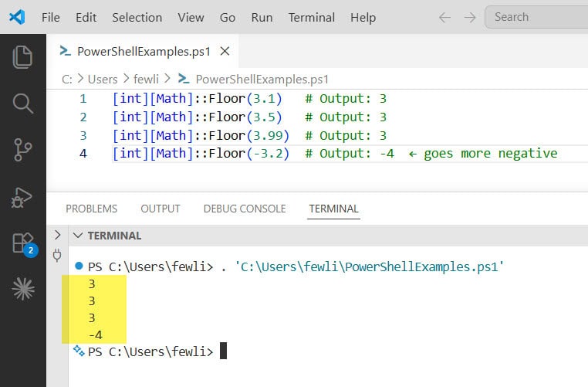Expand the chevron left of TERMINAL header
The width and height of the screenshot is (588, 387).
pos(57,235)
